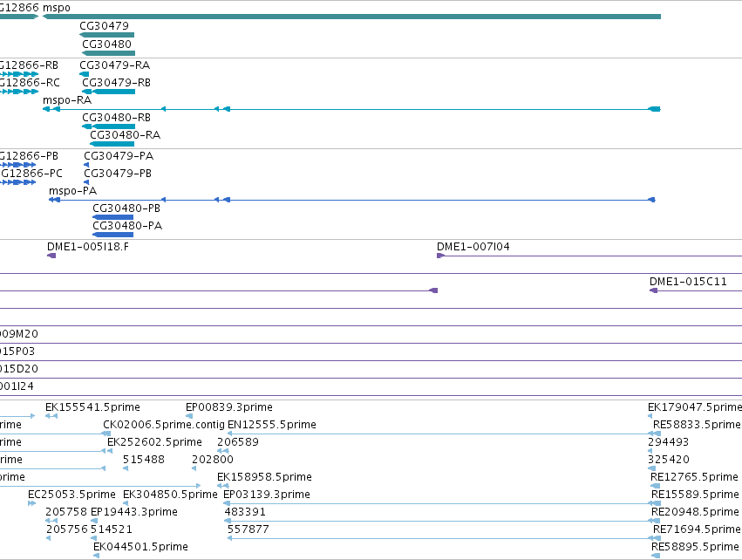The image size is (742, 560).
Task: Select protein CG30480-PB
Action: click(126, 208)
